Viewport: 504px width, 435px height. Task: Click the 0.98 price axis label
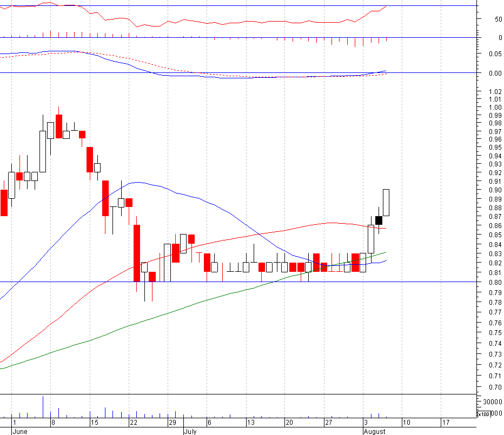click(x=495, y=123)
